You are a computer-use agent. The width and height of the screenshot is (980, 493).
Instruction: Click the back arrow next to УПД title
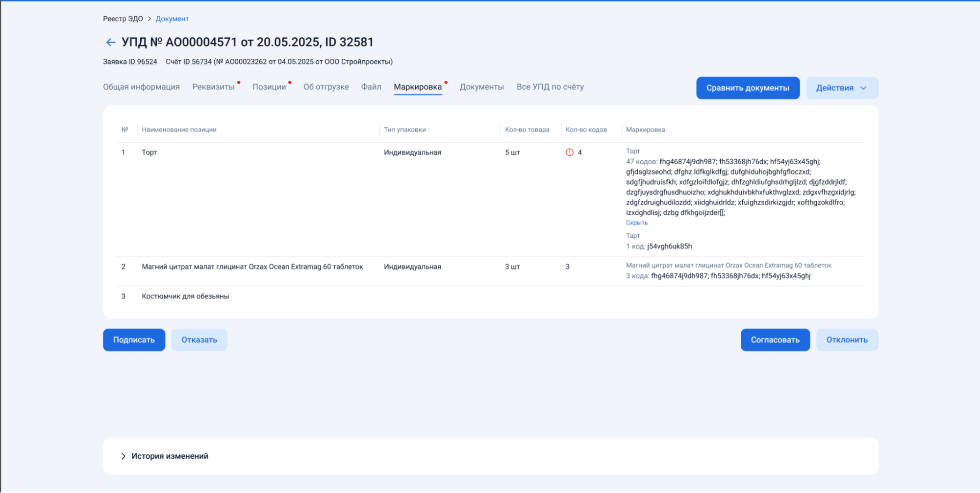pos(111,42)
